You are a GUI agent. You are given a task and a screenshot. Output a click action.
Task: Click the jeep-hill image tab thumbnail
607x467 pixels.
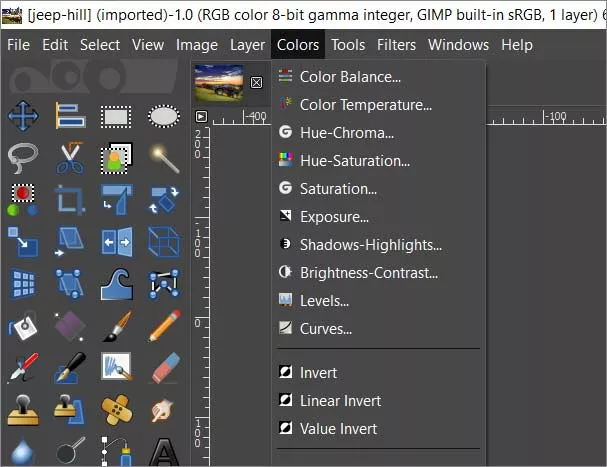tap(219, 82)
